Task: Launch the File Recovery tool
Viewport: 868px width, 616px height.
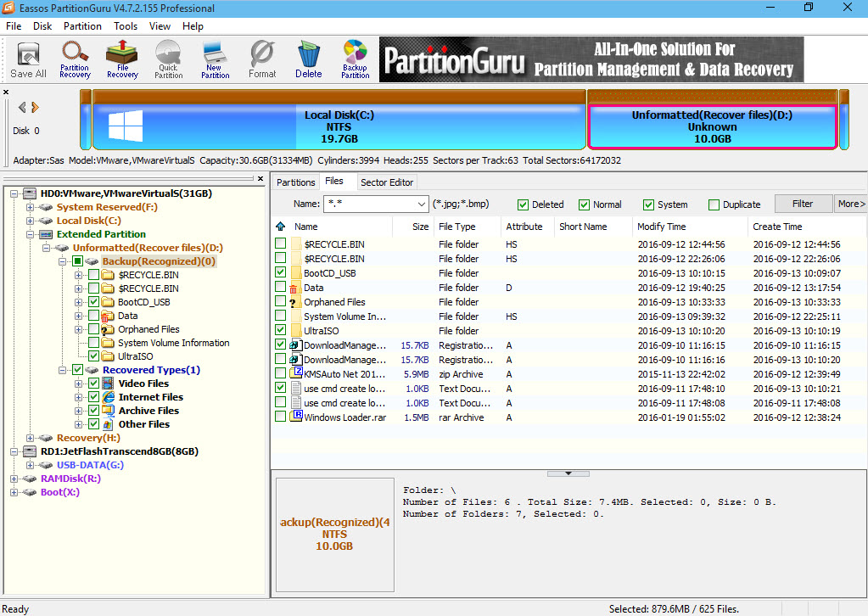Action: click(122, 59)
